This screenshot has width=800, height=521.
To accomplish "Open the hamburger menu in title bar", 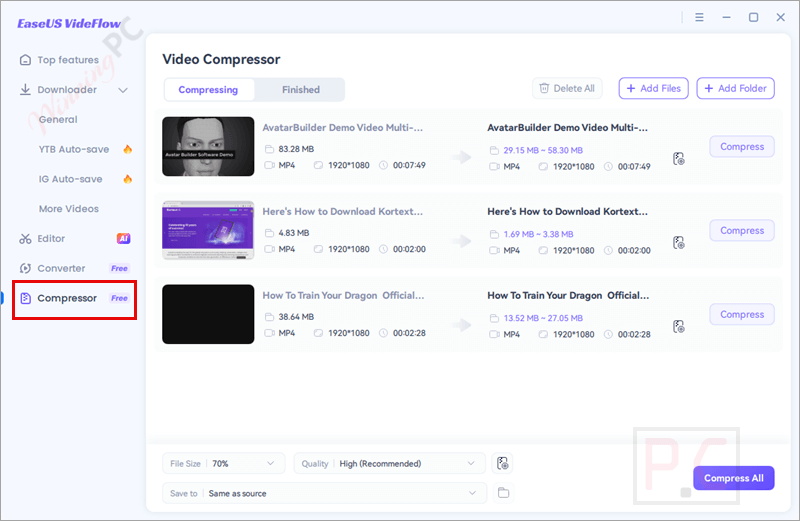I will [699, 17].
